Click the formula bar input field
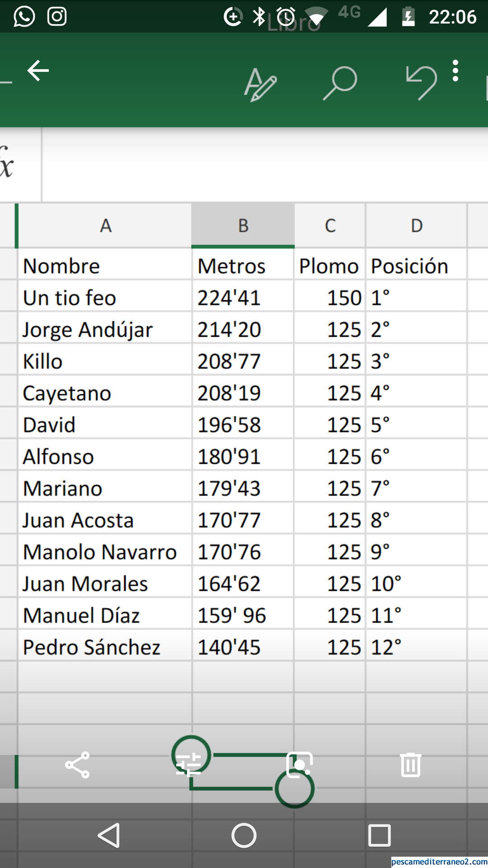The image size is (488, 868). (x=265, y=165)
